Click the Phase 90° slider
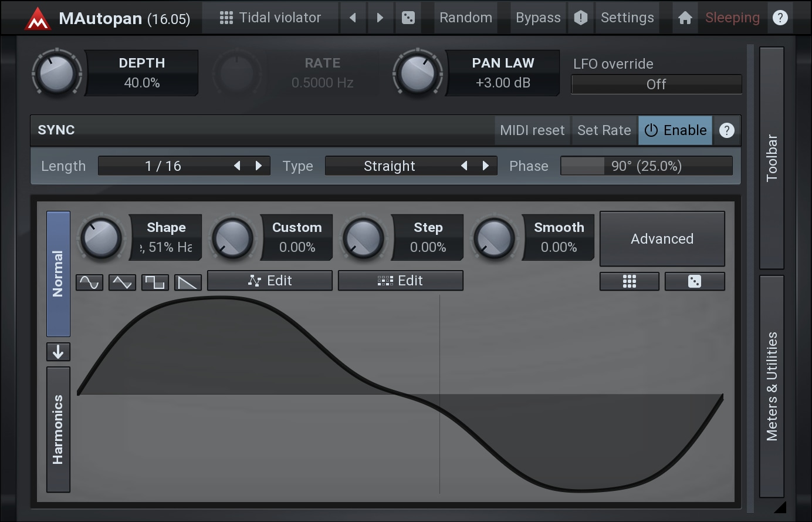812x522 pixels. pos(647,166)
